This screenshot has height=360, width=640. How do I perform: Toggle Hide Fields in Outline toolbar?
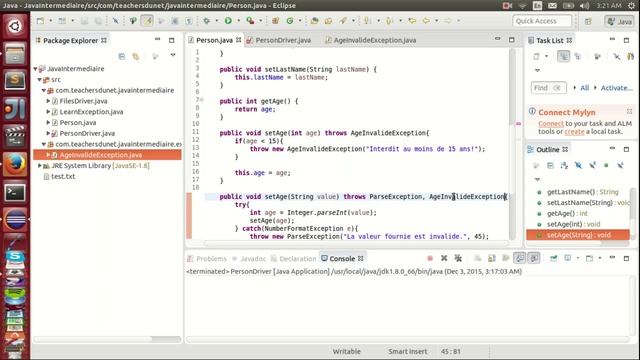pos(578,165)
